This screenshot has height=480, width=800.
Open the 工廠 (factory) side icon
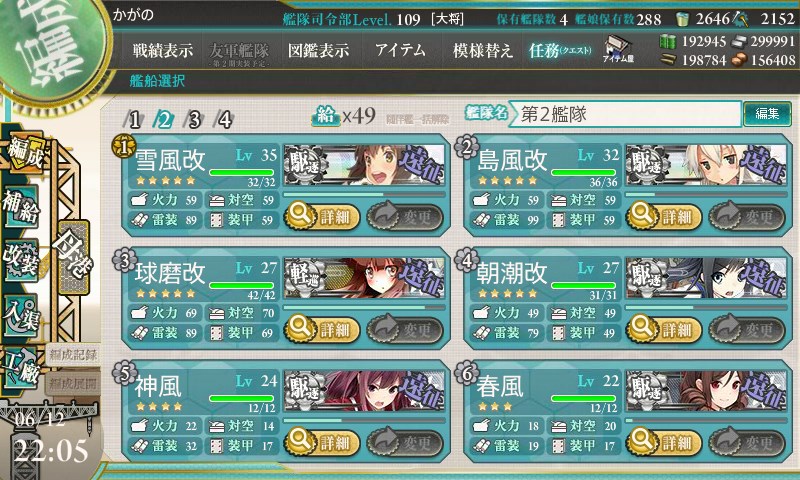coord(21,368)
